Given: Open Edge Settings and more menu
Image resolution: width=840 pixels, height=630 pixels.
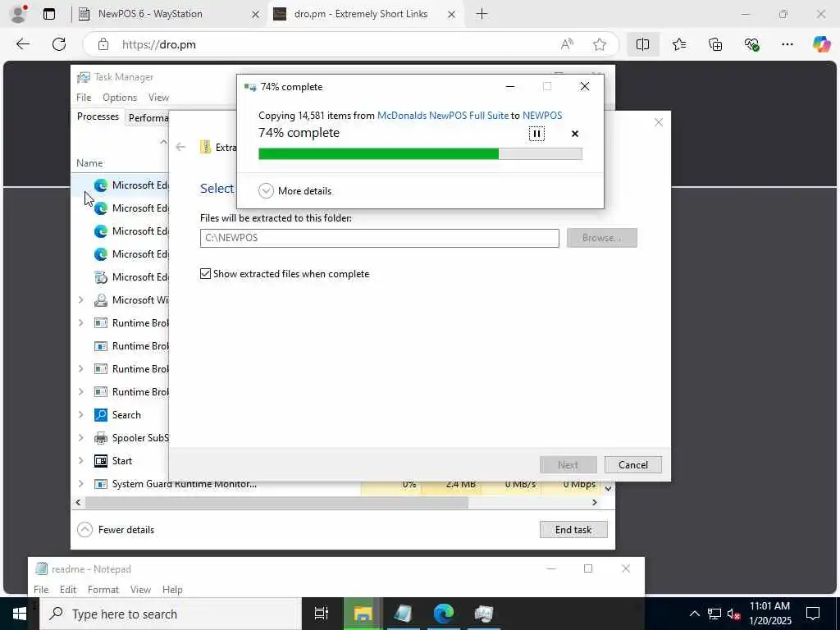Looking at the screenshot, I should (787, 44).
